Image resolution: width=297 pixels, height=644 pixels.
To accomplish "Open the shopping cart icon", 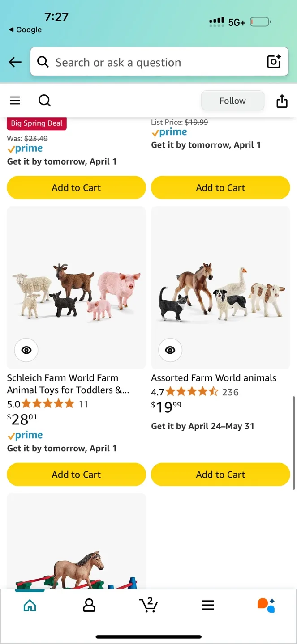I will [x=149, y=605].
